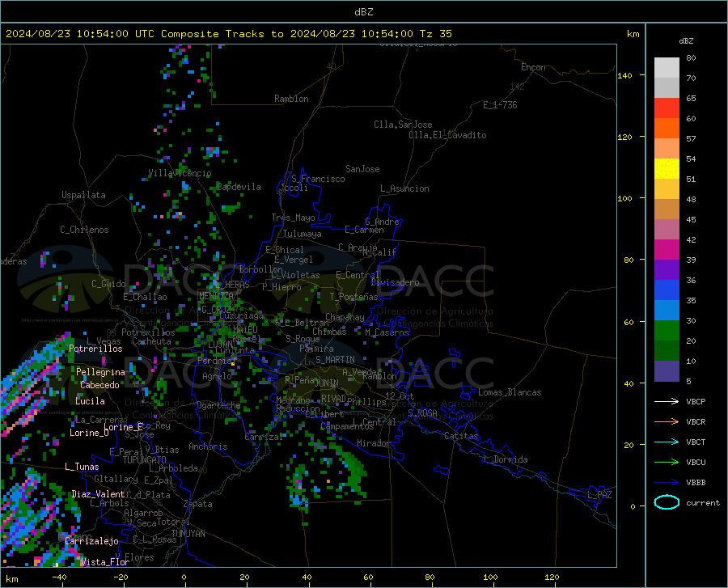Select the 35 dBZ light blue swatch
The image size is (728, 588).
point(667,310)
